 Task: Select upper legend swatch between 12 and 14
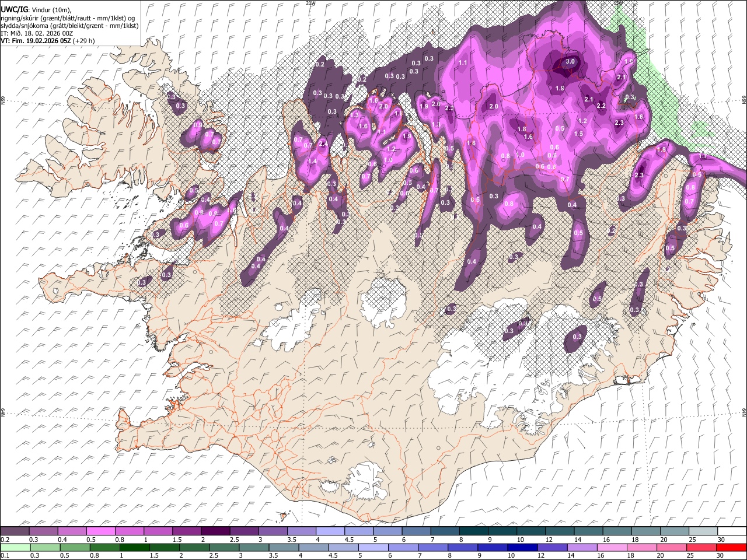560,531
